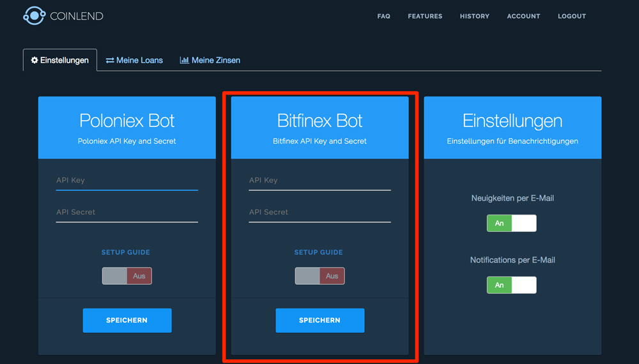This screenshot has width=639, height=364.
Task: Click the large Einstellungen card heading
Action: (x=512, y=121)
